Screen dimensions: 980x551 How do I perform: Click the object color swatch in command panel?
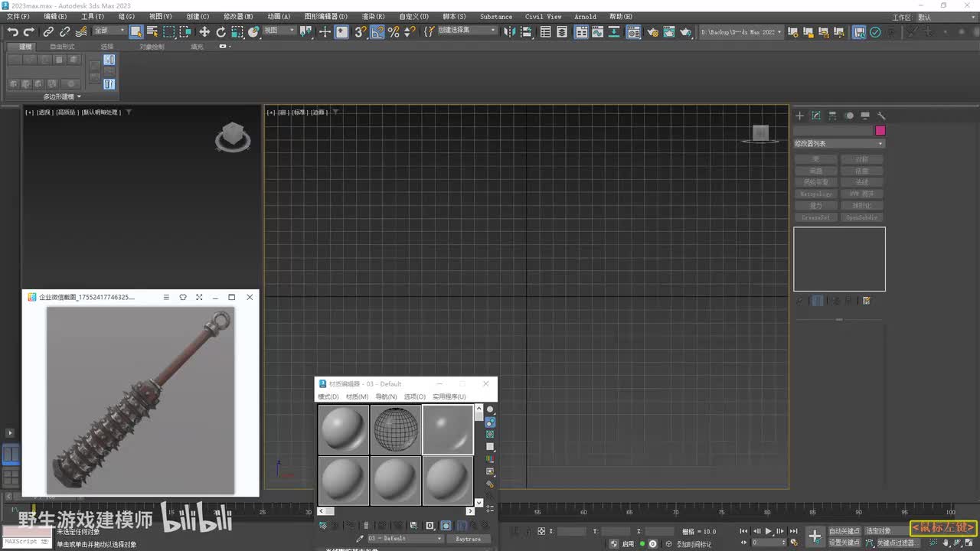point(880,131)
